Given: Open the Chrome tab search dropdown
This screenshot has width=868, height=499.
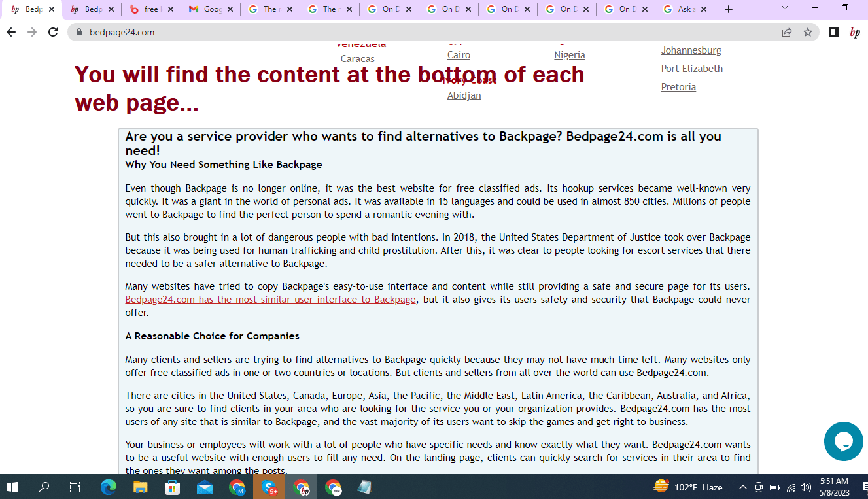Looking at the screenshot, I should pos(785,9).
